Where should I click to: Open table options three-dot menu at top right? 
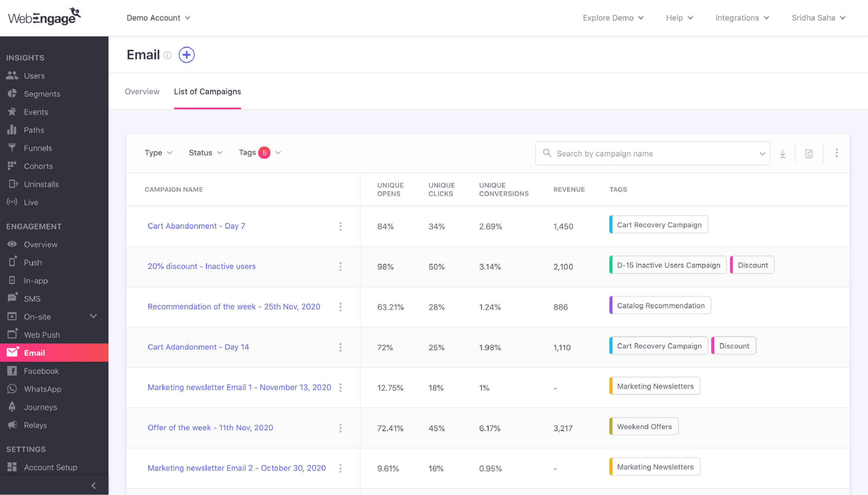point(836,153)
